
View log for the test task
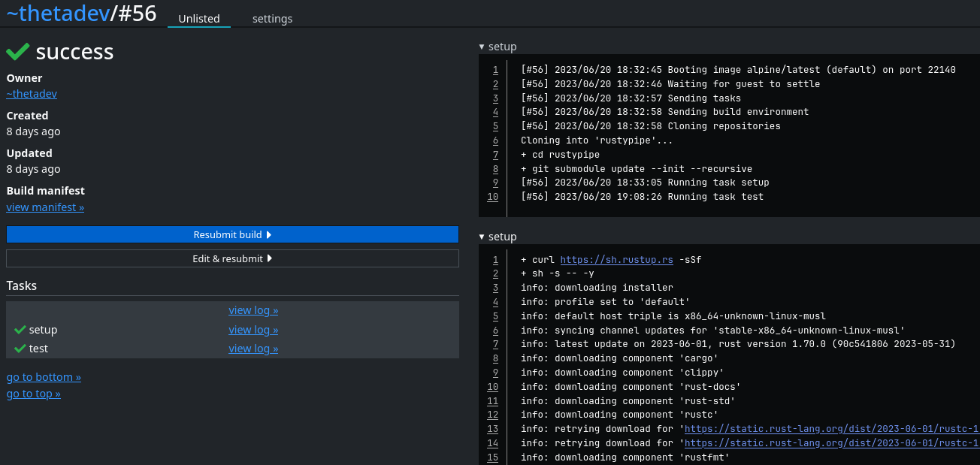tap(253, 349)
